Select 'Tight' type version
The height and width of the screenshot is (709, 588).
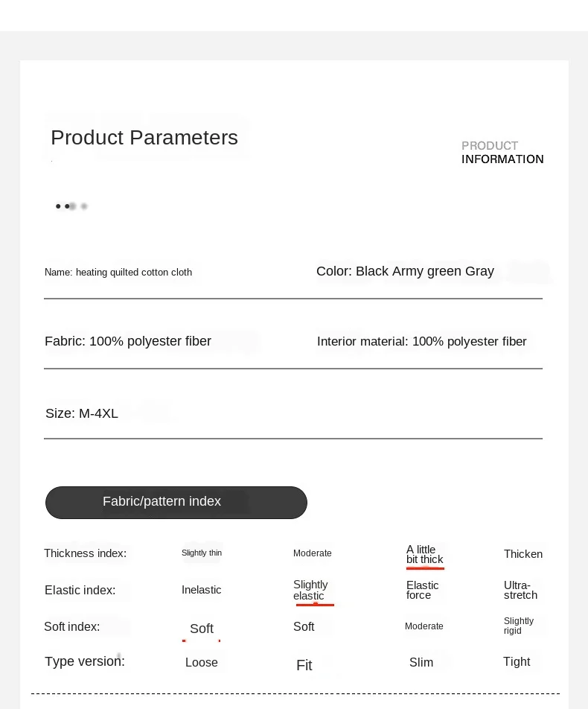(x=517, y=661)
